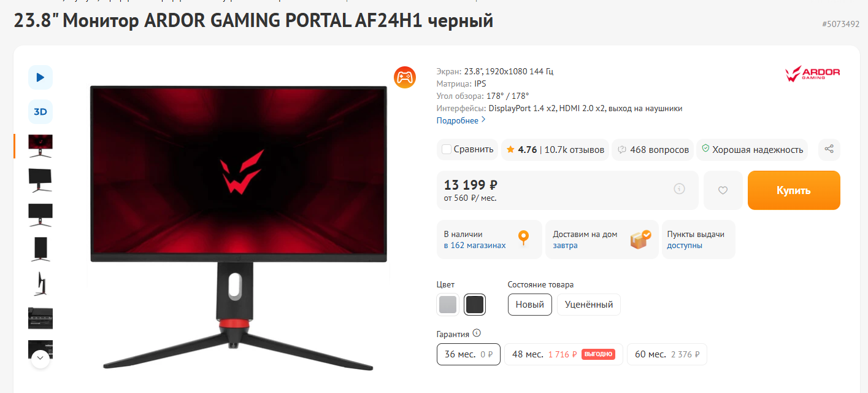Open the в 162 магазинах link
The height and width of the screenshot is (393, 868).
pyautogui.click(x=475, y=245)
